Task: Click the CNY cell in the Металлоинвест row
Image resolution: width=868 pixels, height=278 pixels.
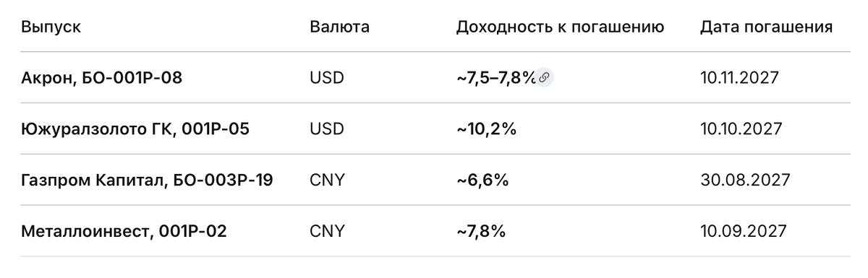Action: [327, 231]
